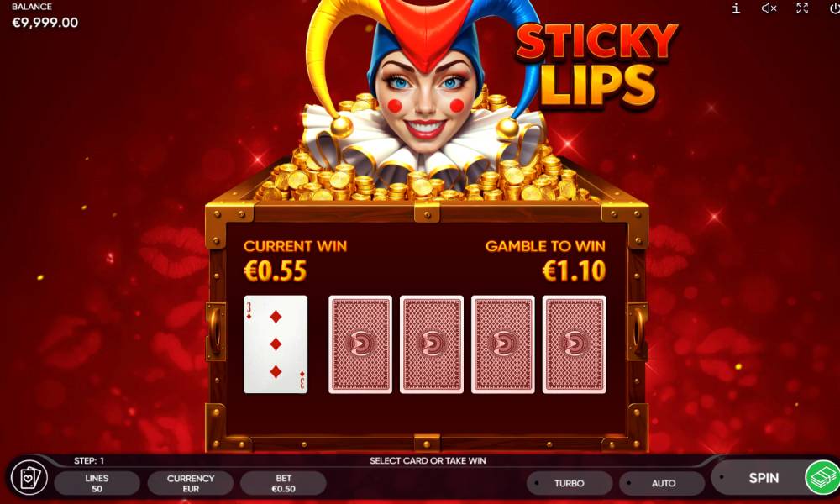This screenshot has height=504, width=840.
Task: Open the game info icon
Action: [736, 8]
